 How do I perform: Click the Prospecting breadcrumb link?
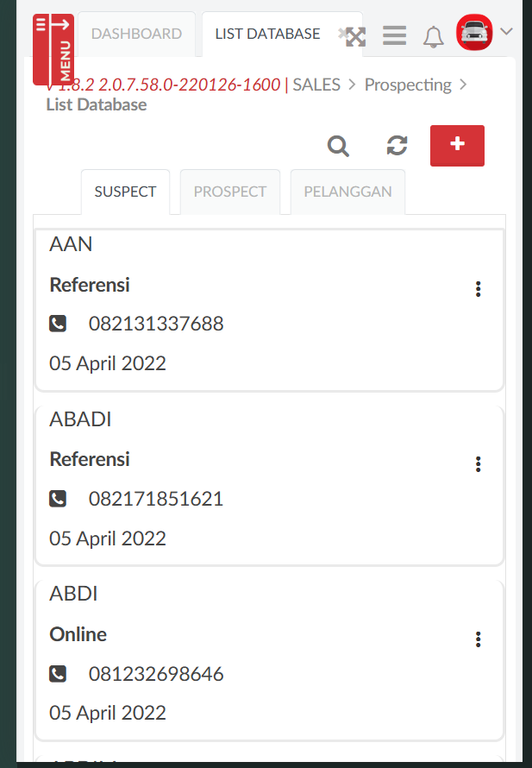408,85
